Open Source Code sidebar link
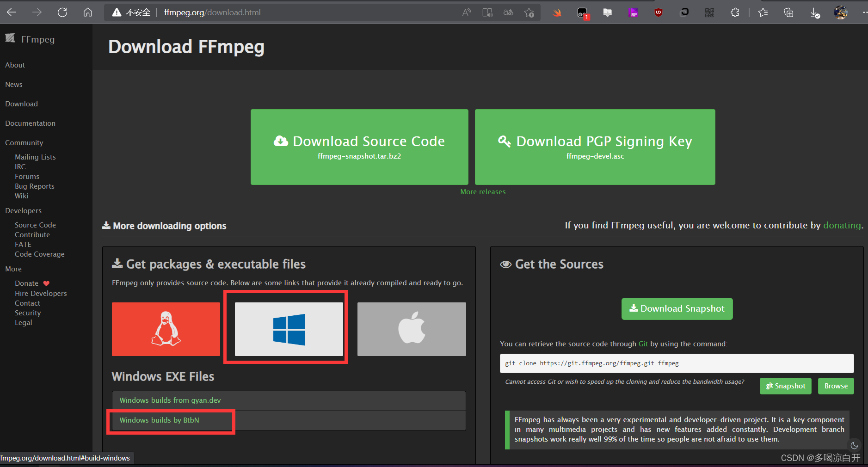 coord(35,225)
